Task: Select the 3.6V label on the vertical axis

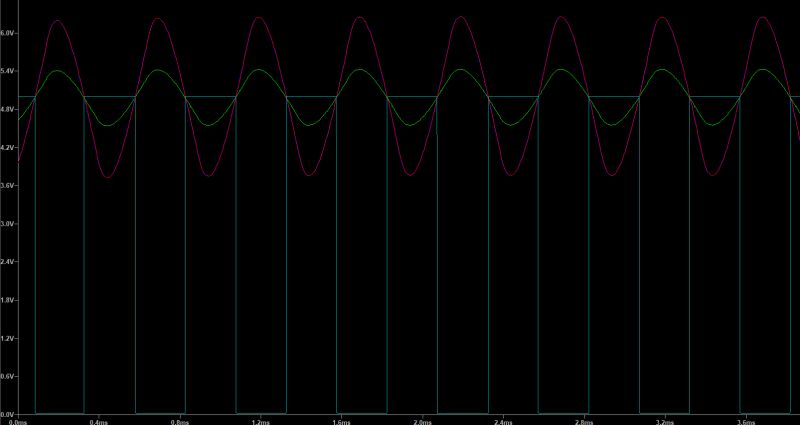Action: tap(8, 186)
